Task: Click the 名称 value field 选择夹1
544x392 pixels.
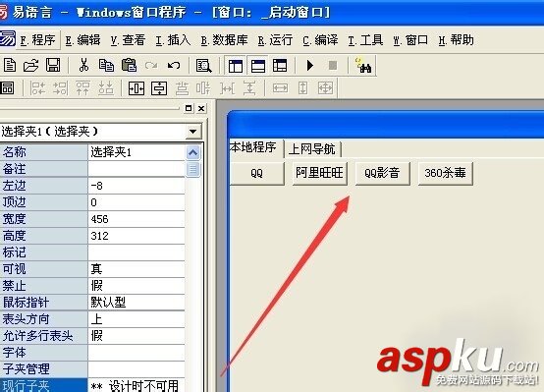Action: pos(136,152)
